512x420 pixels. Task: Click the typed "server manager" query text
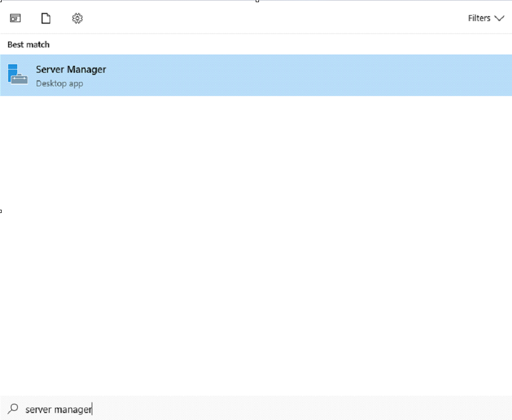click(58, 409)
